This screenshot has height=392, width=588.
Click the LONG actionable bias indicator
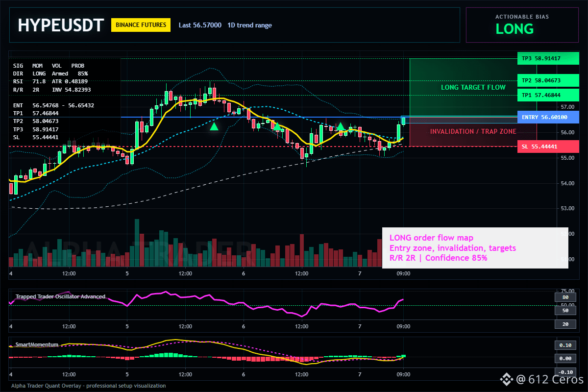[x=514, y=29]
